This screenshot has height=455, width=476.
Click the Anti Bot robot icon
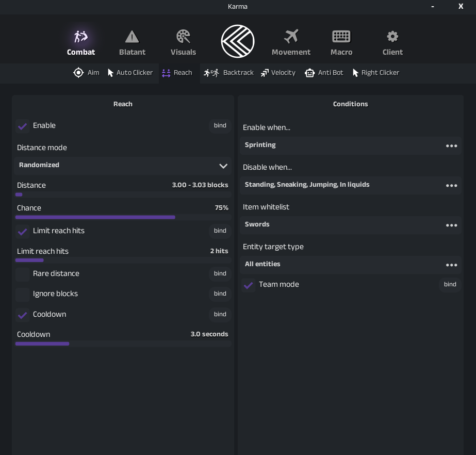(x=309, y=73)
